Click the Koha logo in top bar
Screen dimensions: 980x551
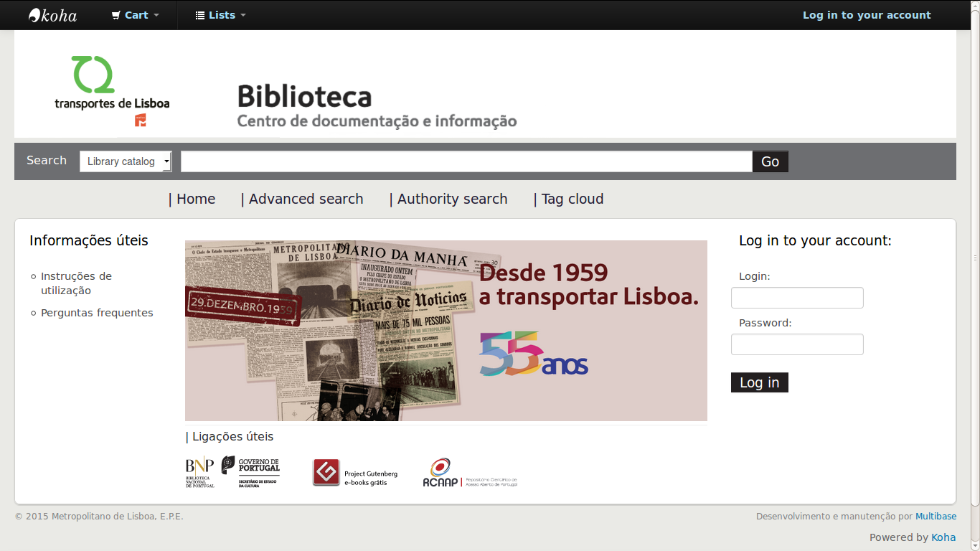pos(52,15)
